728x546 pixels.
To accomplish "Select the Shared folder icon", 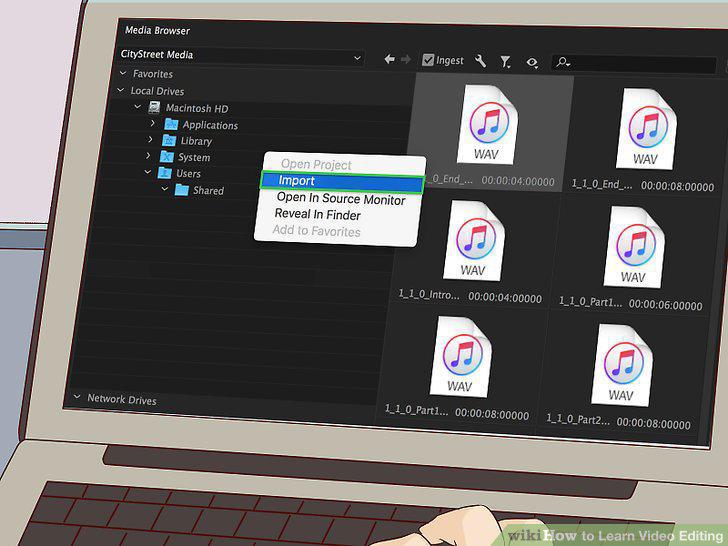I will tap(182, 189).
